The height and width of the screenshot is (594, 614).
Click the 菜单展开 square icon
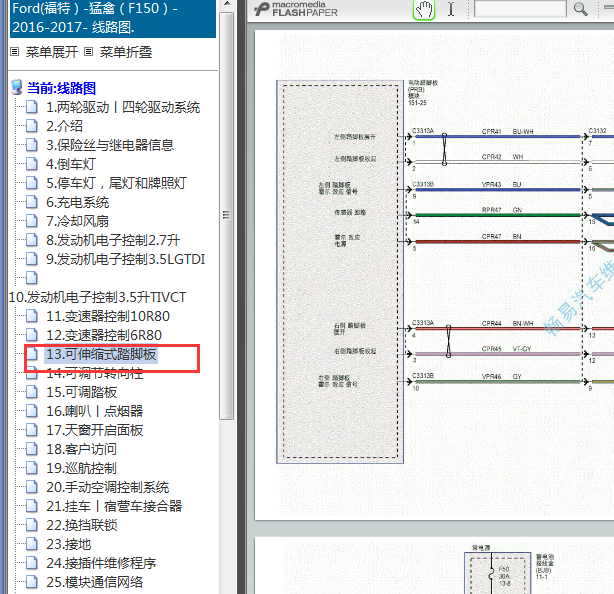pos(14,52)
